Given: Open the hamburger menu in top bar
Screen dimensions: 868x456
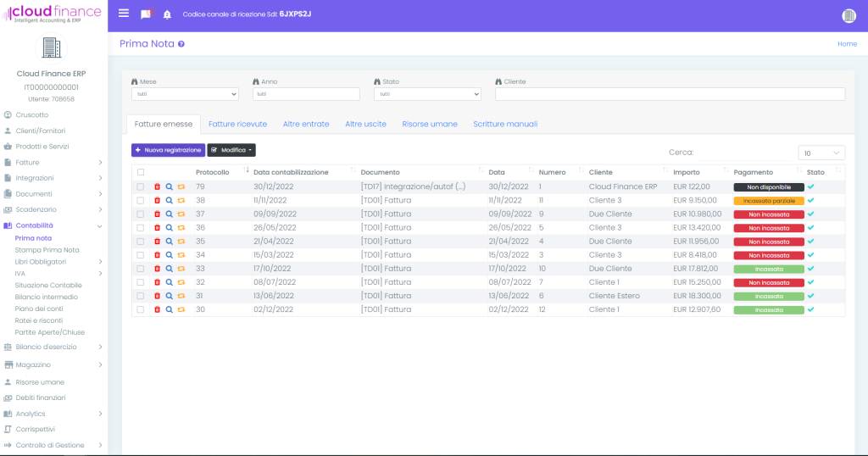Looking at the screenshot, I should click(124, 14).
